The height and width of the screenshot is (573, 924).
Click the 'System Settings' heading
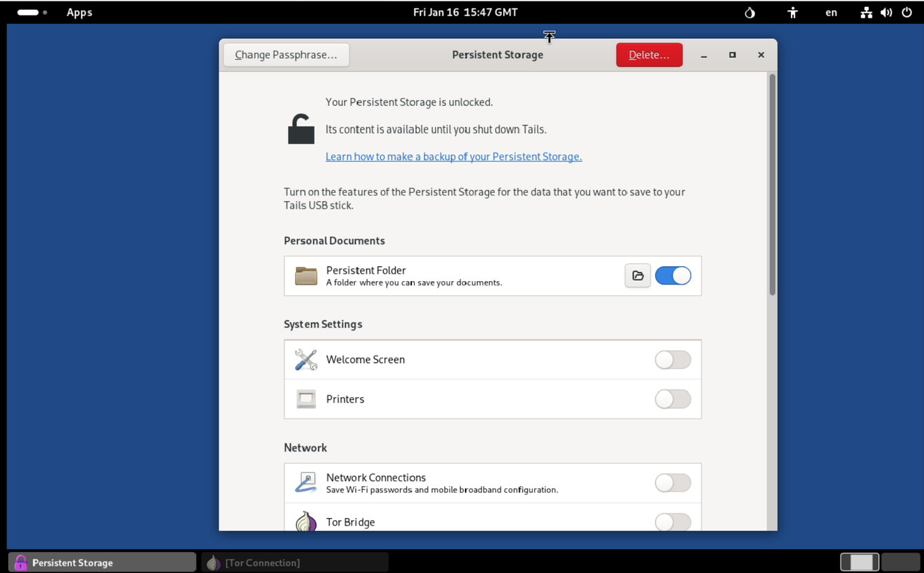tap(323, 325)
